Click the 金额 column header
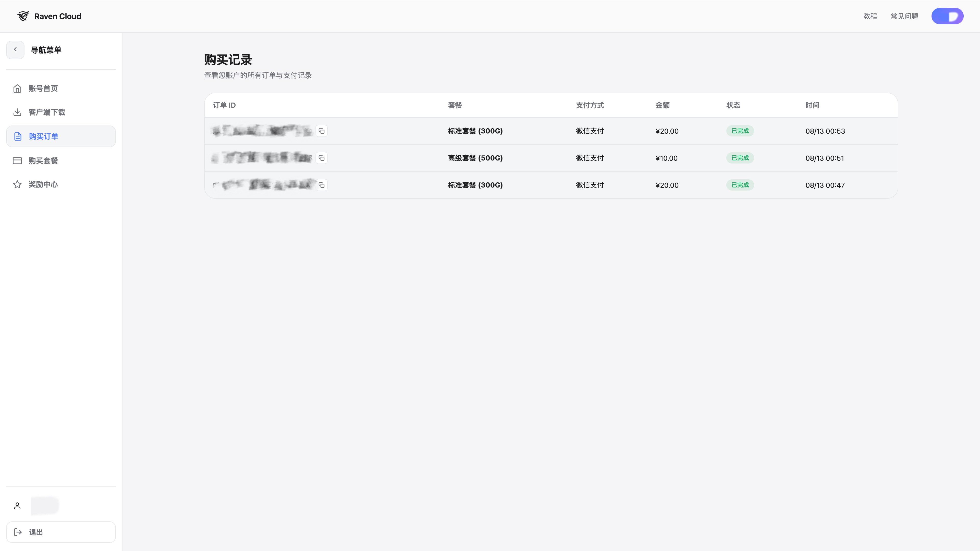Screen dimensions: 980x551 point(662,105)
